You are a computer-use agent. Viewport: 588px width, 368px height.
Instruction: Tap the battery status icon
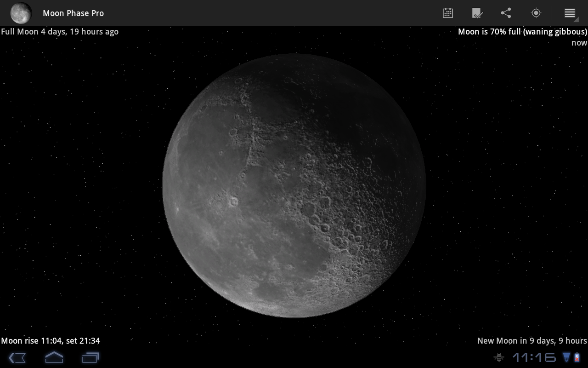577,357
